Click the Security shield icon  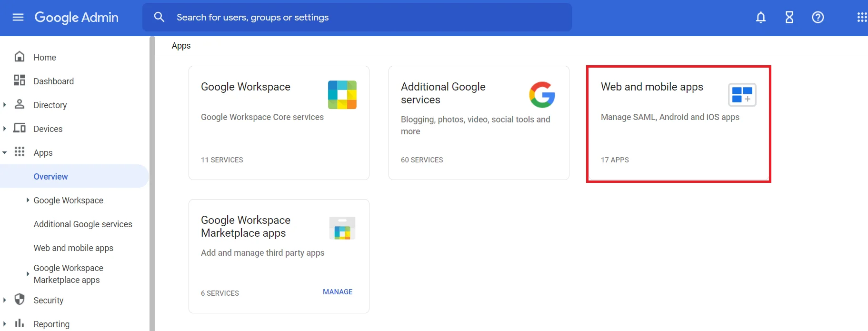point(20,300)
